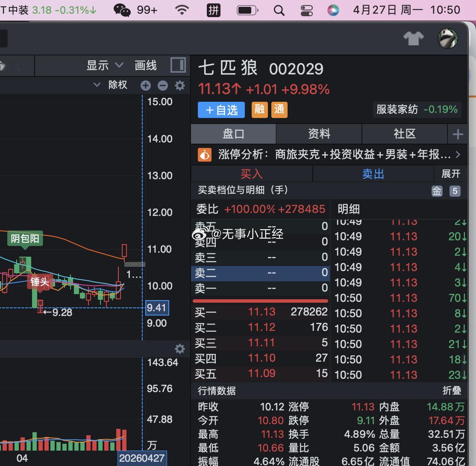Add a new tab with plus
476x466 pixels.
[x=458, y=134]
